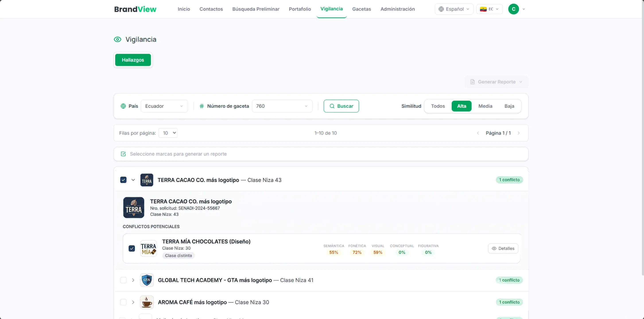The height and width of the screenshot is (319, 644).
Task: Click the BrandView logo
Action: 135,9
